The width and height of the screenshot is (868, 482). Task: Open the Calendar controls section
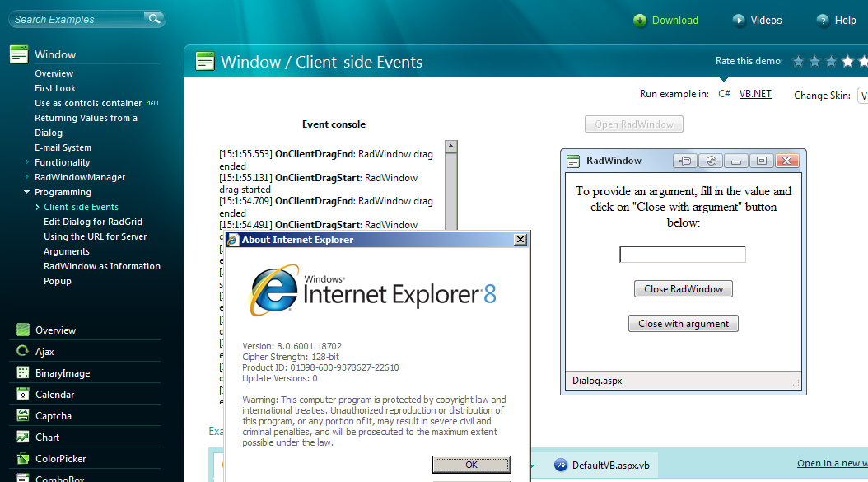pos(55,395)
